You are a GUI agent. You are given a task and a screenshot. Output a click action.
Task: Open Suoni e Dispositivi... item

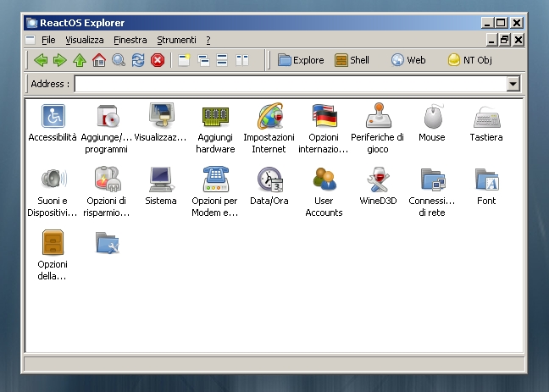(53, 192)
